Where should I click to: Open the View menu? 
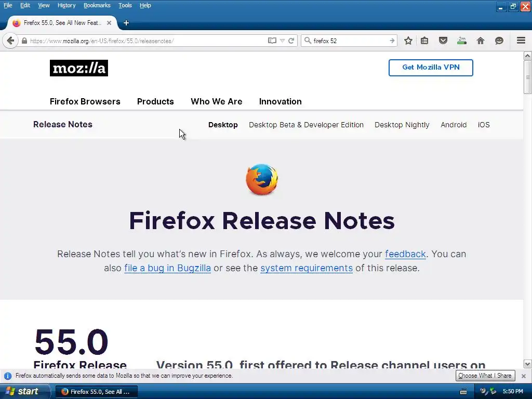click(x=44, y=5)
